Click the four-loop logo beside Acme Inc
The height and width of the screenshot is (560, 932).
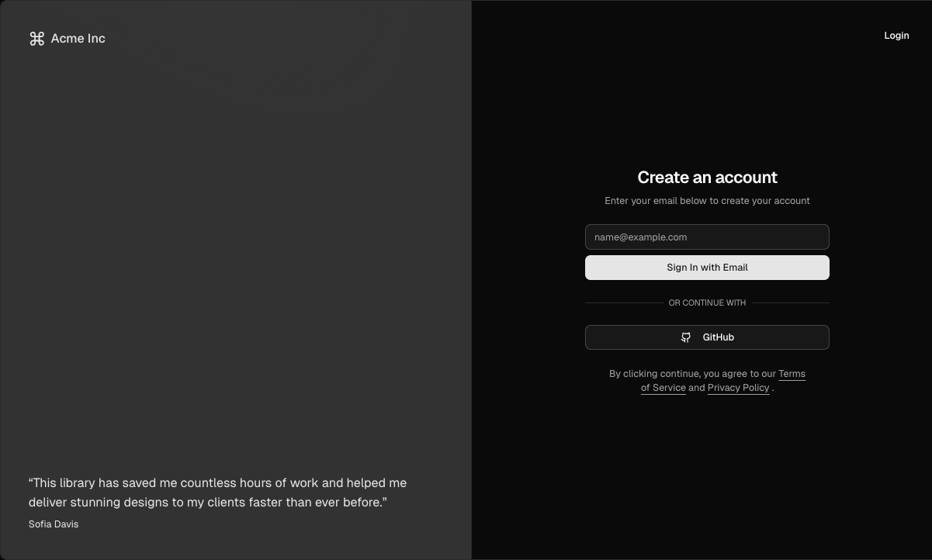click(x=36, y=38)
